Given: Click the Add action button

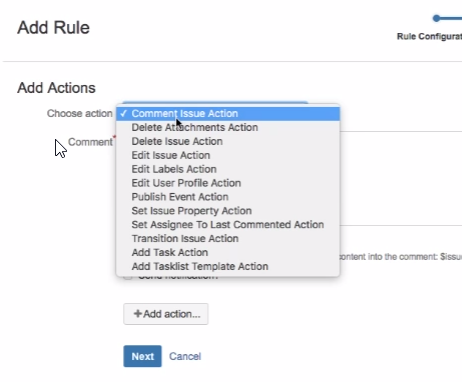Looking at the screenshot, I should coord(166,314).
